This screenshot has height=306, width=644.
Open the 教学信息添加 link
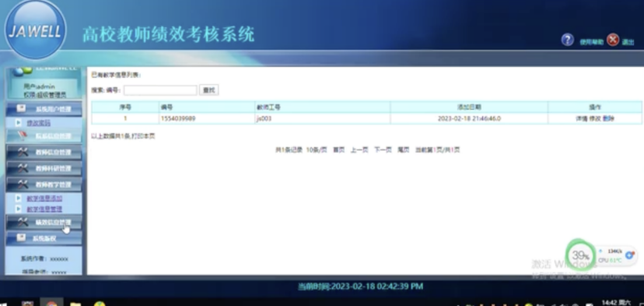point(44,199)
